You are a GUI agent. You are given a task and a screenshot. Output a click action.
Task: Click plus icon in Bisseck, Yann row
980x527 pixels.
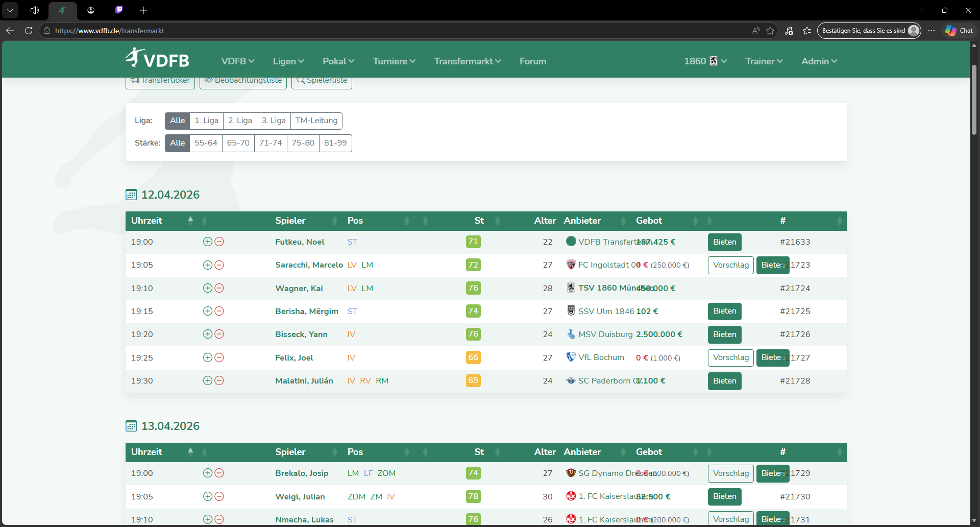coord(208,334)
